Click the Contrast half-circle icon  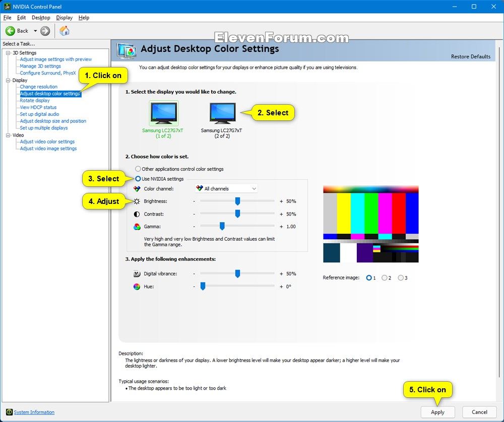[136, 214]
